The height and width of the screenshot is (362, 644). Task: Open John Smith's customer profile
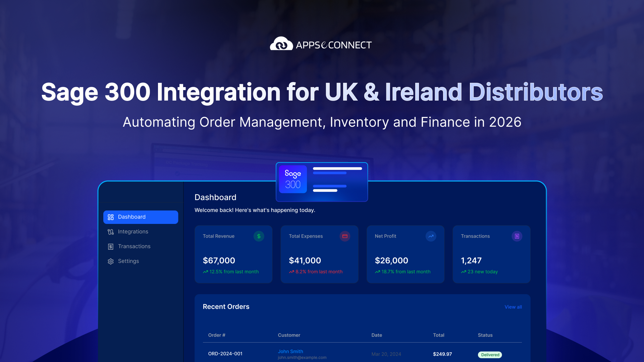pyautogui.click(x=290, y=351)
